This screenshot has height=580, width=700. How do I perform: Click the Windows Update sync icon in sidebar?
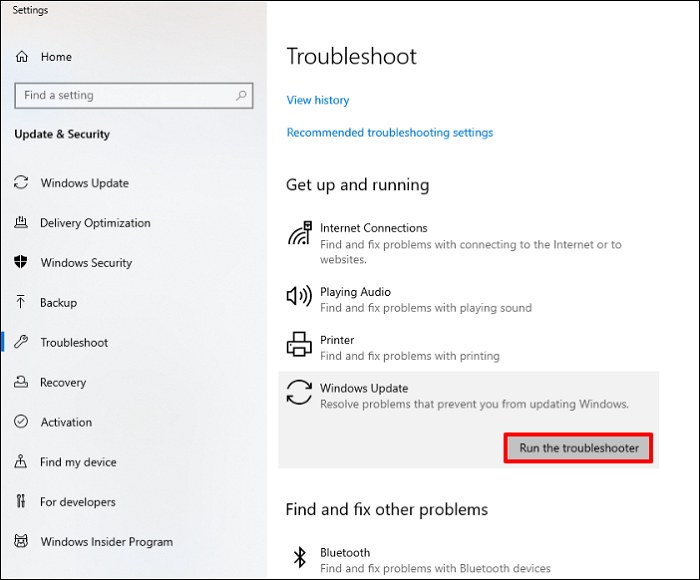[x=21, y=183]
